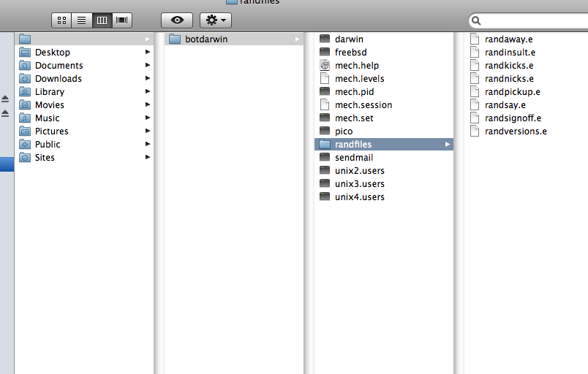The image size is (588, 374).
Task: Expand the Documents folder arrow
Action: [148, 66]
